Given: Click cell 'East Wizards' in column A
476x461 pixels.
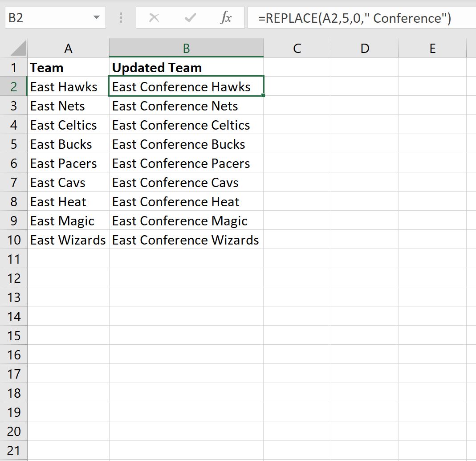Looking at the screenshot, I should 68,240.
